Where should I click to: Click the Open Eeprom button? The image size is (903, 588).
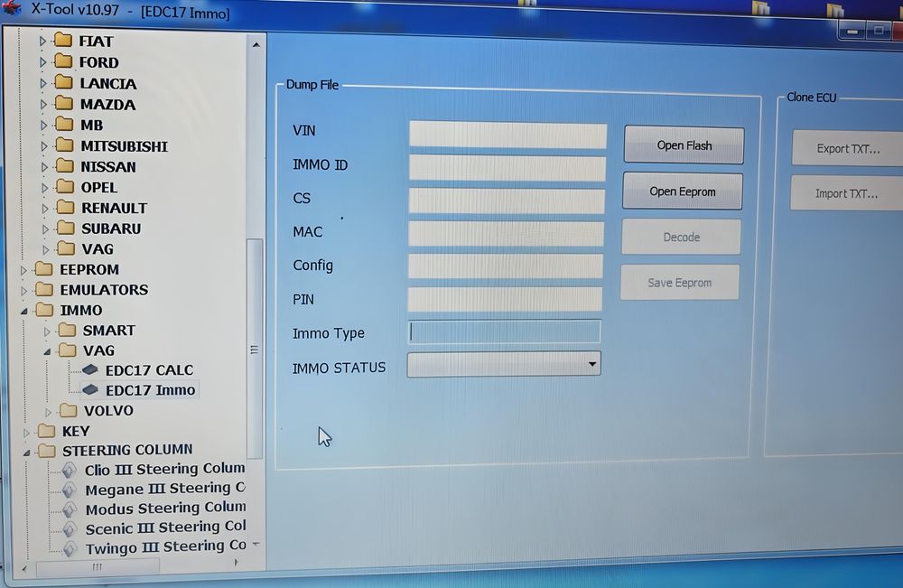point(683,191)
